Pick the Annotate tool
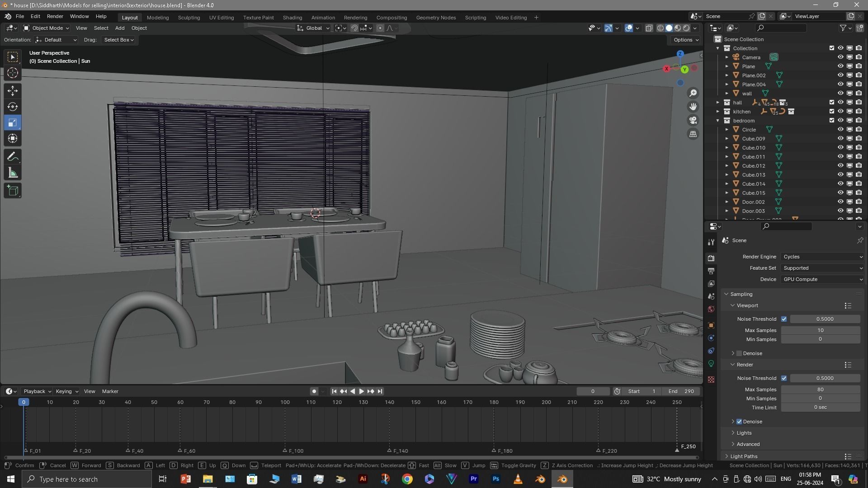Image resolution: width=868 pixels, height=488 pixels. pos(13,157)
